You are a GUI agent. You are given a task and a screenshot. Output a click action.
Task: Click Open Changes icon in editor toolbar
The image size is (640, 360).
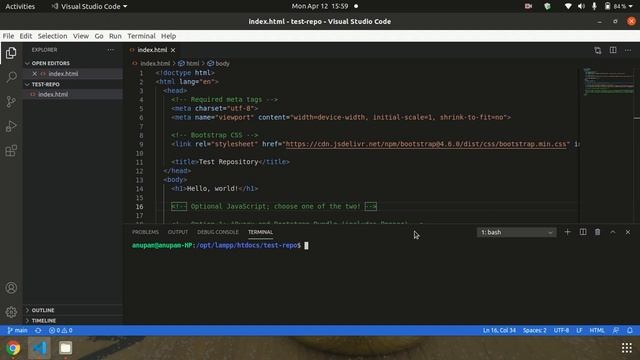click(598, 50)
